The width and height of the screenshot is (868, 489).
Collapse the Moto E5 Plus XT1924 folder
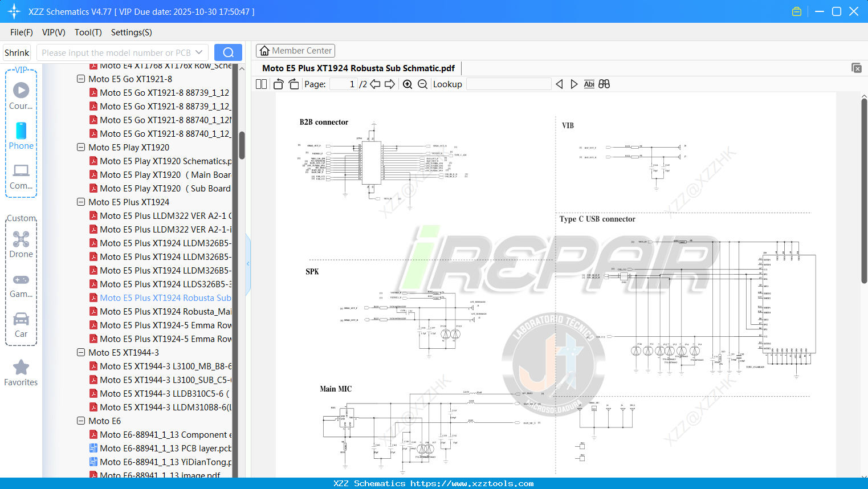81,202
